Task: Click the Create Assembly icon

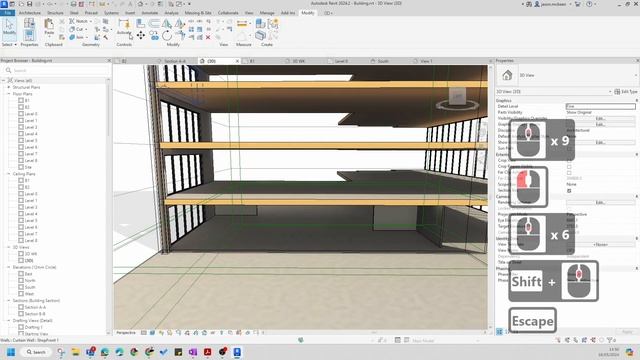Action: pos(260,24)
